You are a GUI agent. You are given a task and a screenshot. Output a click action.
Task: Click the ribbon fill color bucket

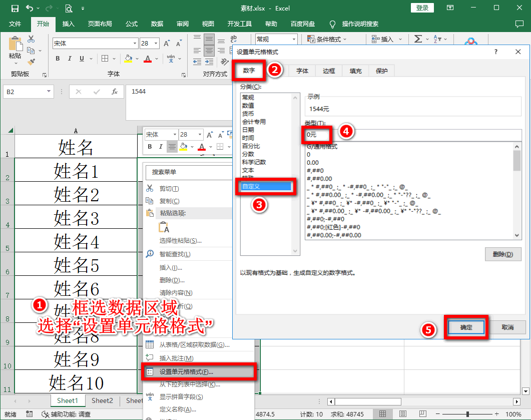[128, 59]
